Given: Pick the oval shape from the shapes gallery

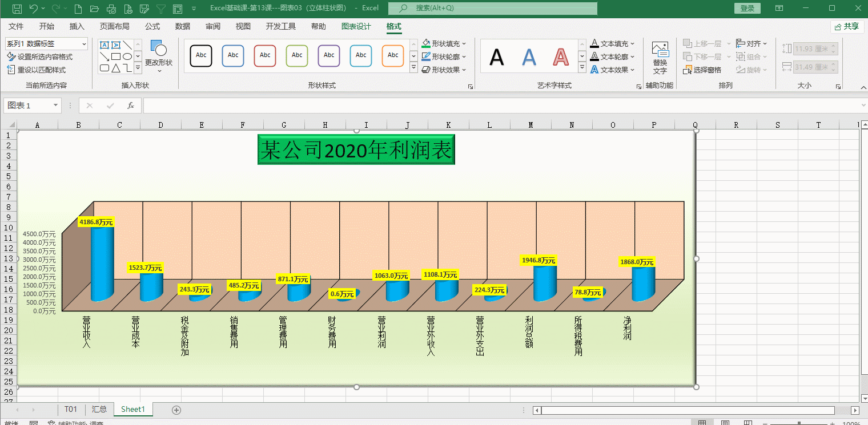Looking at the screenshot, I should [127, 56].
